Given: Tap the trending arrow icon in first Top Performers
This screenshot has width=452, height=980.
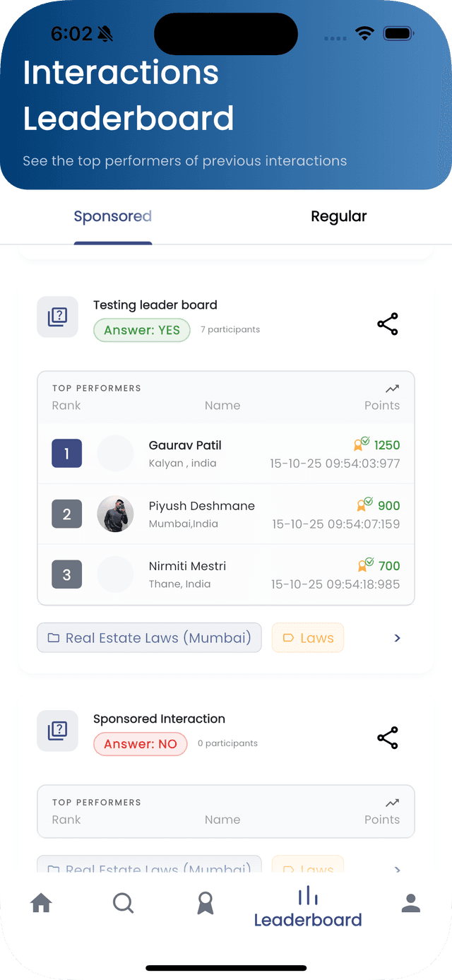Looking at the screenshot, I should (x=392, y=389).
